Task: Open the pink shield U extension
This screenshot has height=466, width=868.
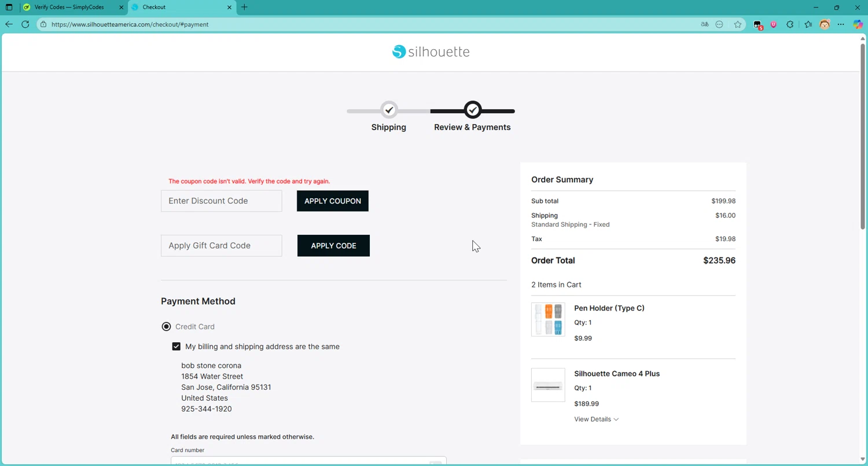Action: [x=773, y=24]
